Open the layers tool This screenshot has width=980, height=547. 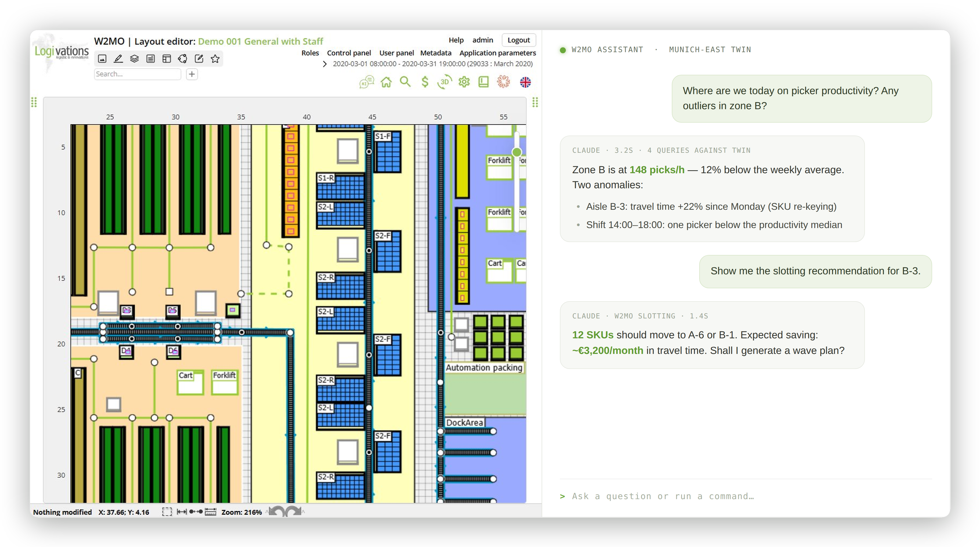(x=134, y=59)
